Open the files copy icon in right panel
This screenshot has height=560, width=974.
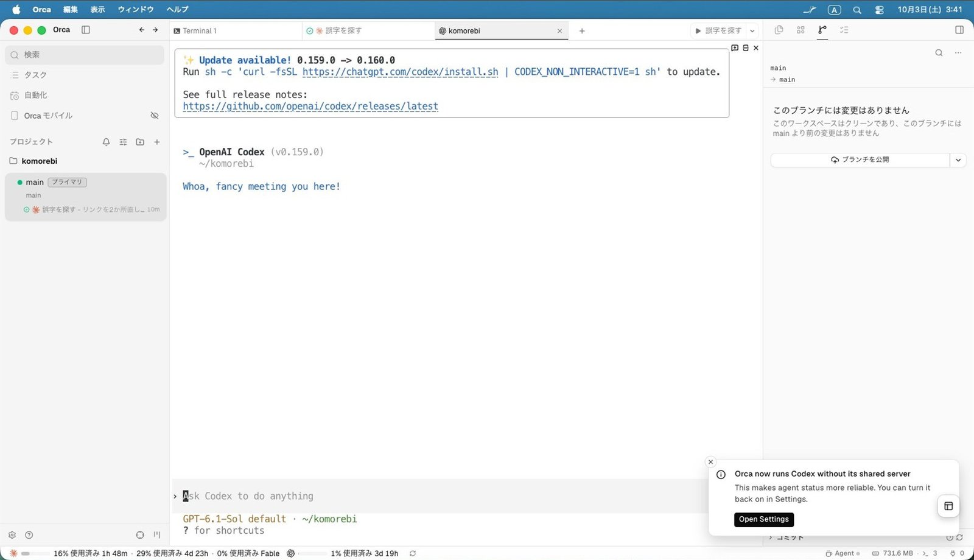pyautogui.click(x=779, y=30)
